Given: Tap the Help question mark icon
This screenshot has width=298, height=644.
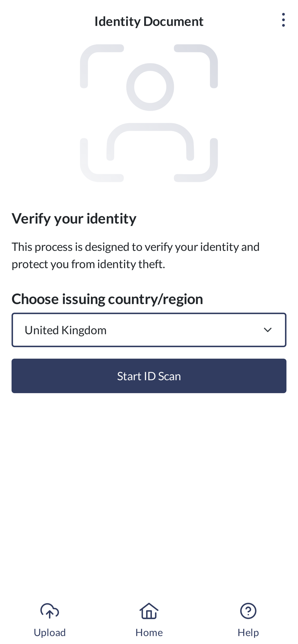Looking at the screenshot, I should click(248, 611).
